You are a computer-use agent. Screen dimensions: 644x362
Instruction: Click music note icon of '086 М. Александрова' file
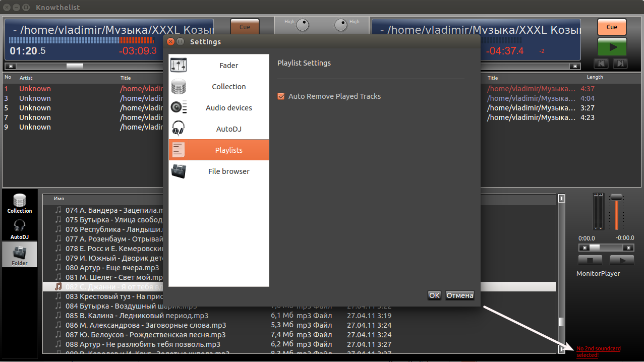point(58,325)
